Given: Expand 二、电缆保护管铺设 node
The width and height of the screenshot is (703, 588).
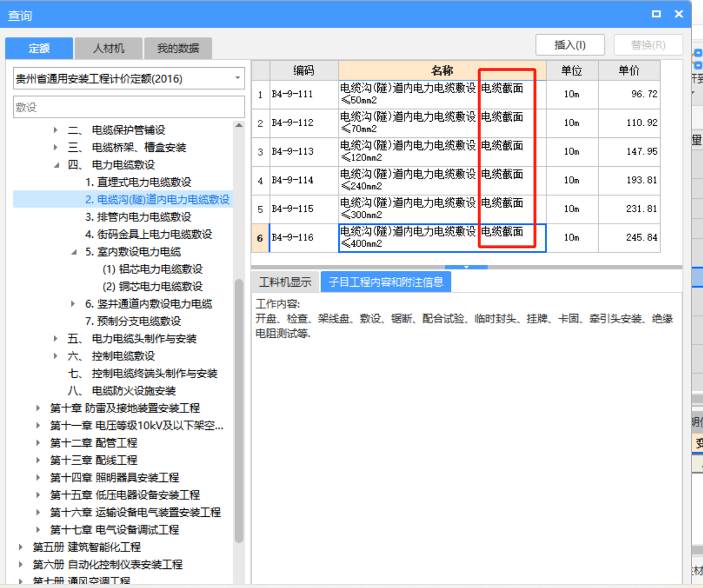Looking at the screenshot, I should point(56,130).
